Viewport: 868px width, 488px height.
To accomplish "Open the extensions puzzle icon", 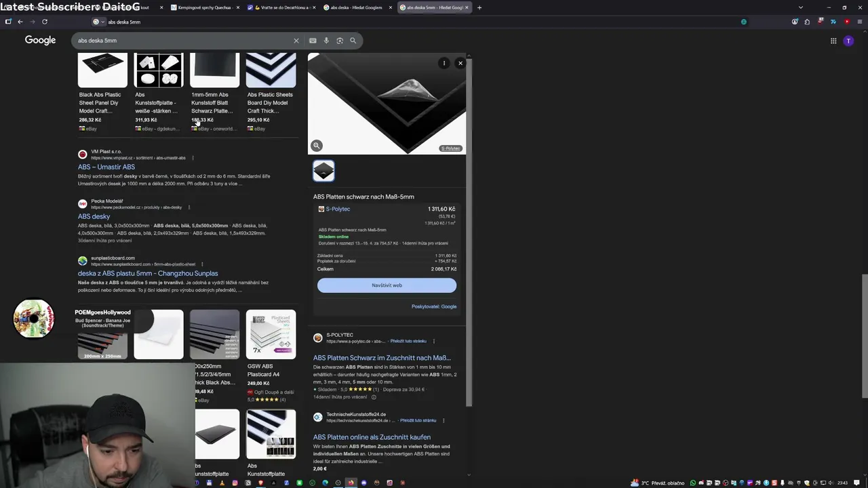I will tap(808, 22).
